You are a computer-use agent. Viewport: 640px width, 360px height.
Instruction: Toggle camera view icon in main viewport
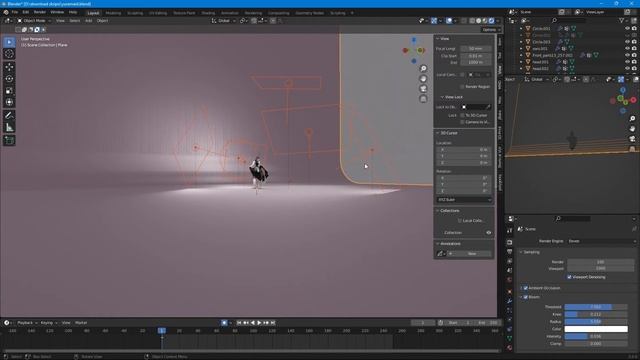point(423,89)
